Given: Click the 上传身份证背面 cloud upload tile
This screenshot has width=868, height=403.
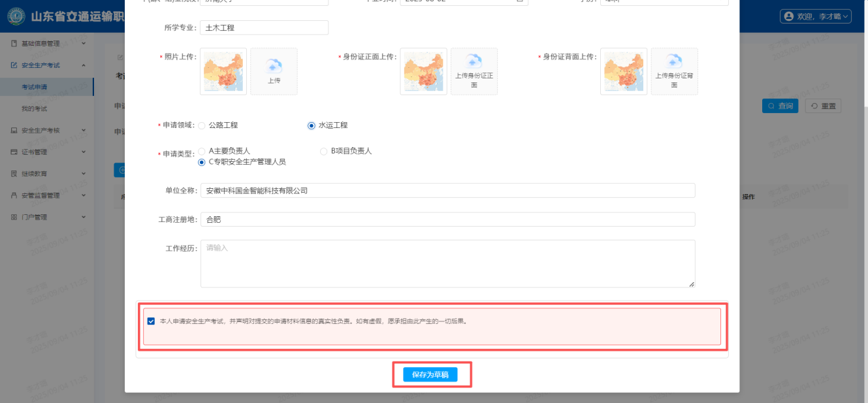Looking at the screenshot, I should [674, 71].
